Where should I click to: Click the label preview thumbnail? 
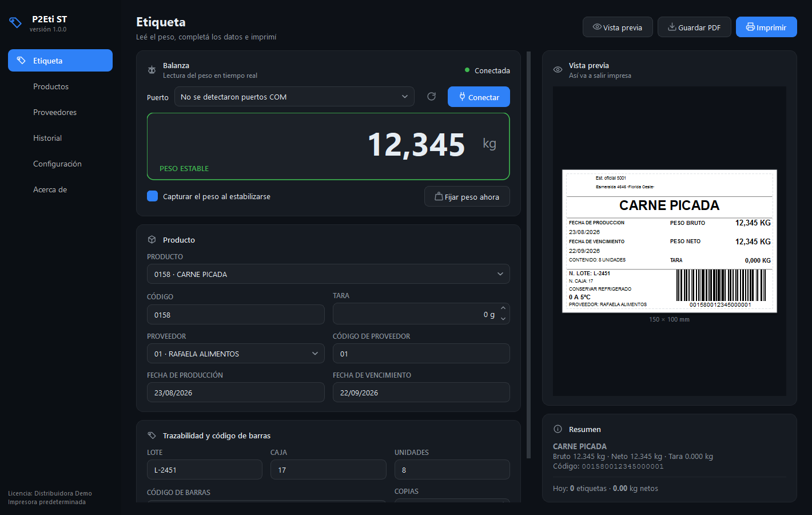pos(670,241)
